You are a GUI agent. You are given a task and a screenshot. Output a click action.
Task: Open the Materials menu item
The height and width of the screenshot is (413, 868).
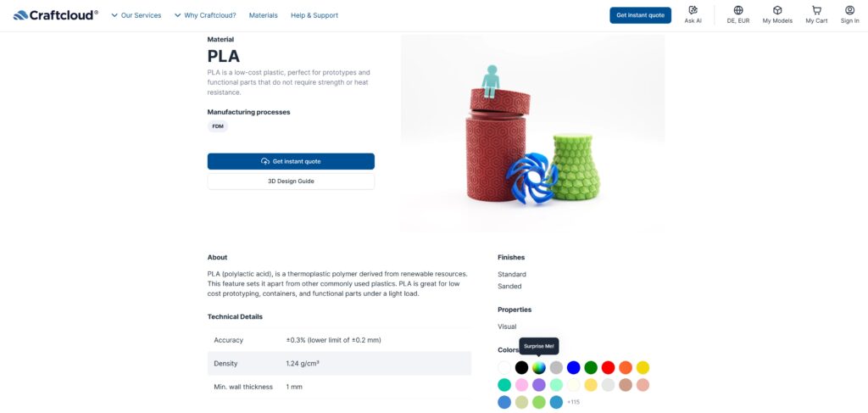(x=263, y=15)
